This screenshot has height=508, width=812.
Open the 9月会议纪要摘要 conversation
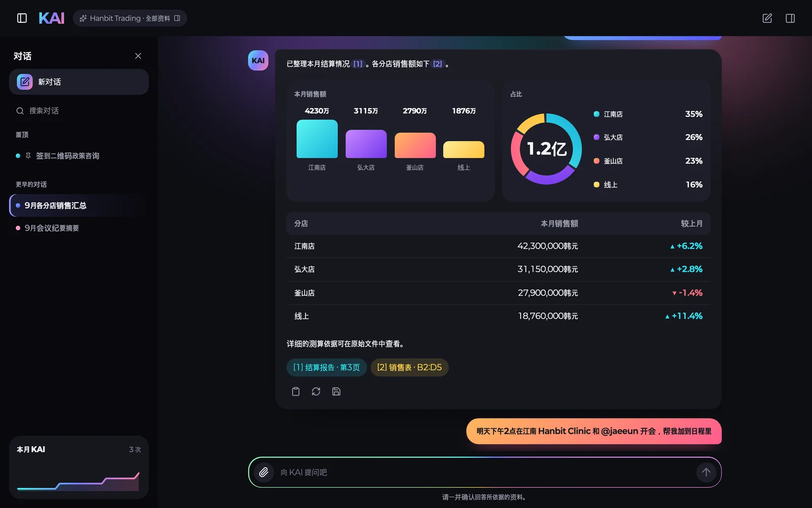(79, 228)
